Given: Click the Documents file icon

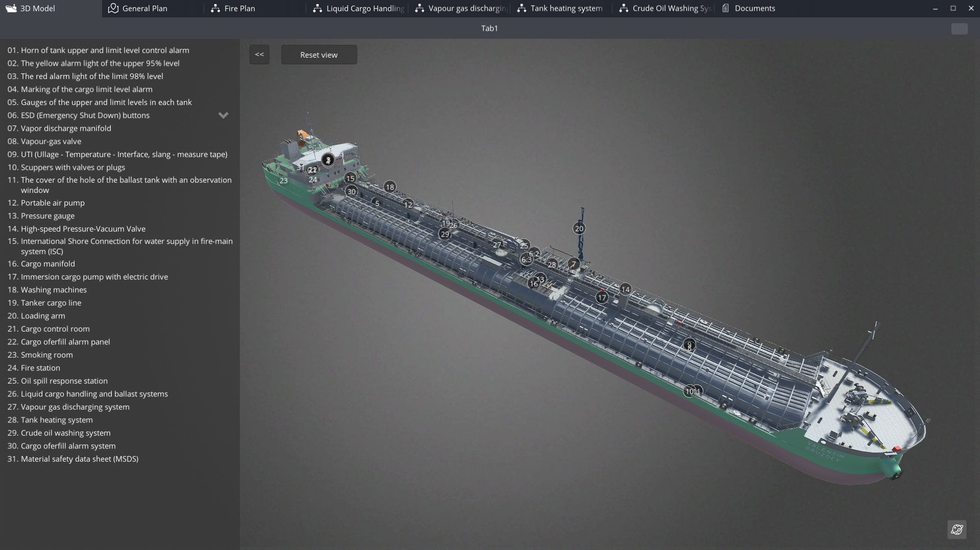Looking at the screenshot, I should (x=725, y=8).
